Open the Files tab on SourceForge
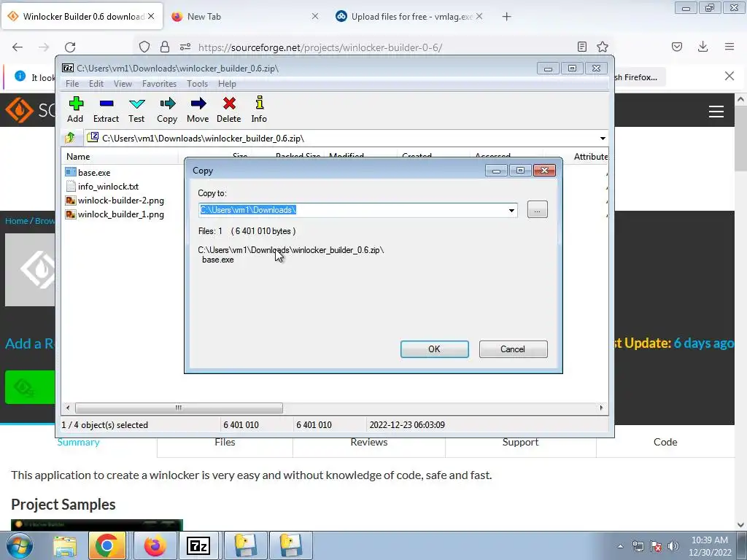 225,442
